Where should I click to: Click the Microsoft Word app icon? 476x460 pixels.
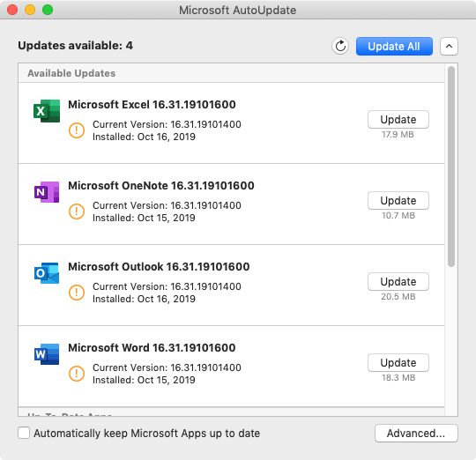47,353
